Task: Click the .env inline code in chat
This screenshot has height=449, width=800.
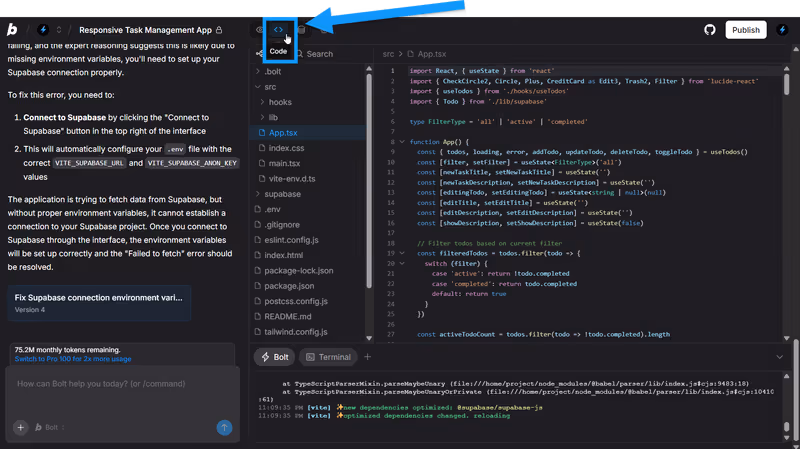Action: pos(175,149)
